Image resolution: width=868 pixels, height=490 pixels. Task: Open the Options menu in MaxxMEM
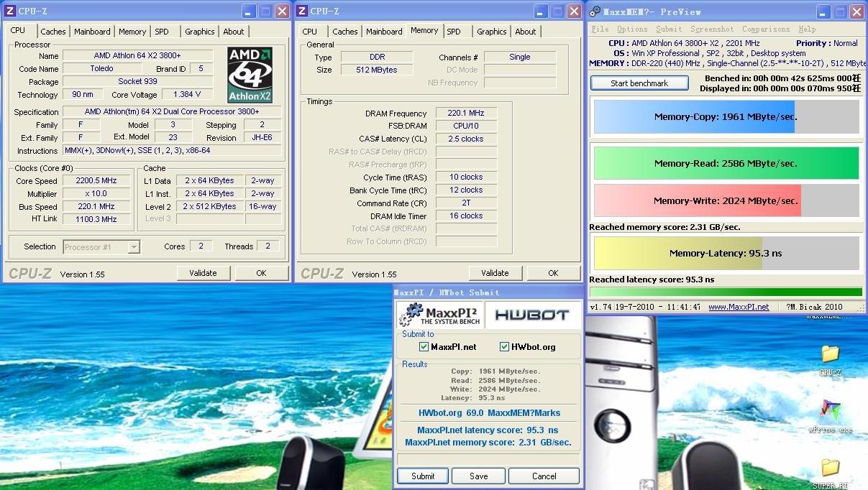[632, 29]
